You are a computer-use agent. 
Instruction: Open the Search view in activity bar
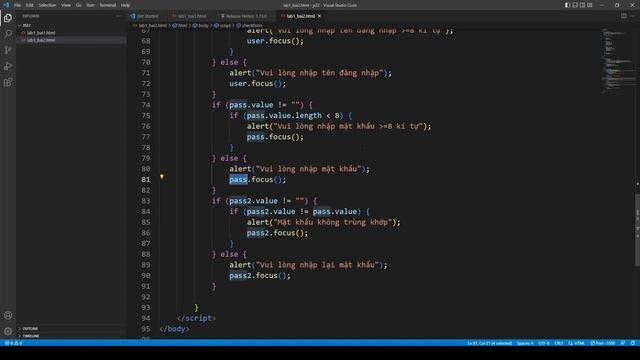(x=8, y=33)
